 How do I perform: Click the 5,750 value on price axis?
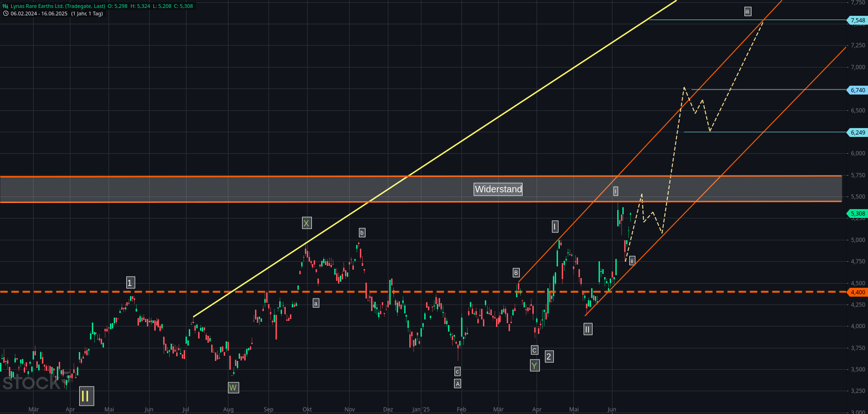pos(858,175)
